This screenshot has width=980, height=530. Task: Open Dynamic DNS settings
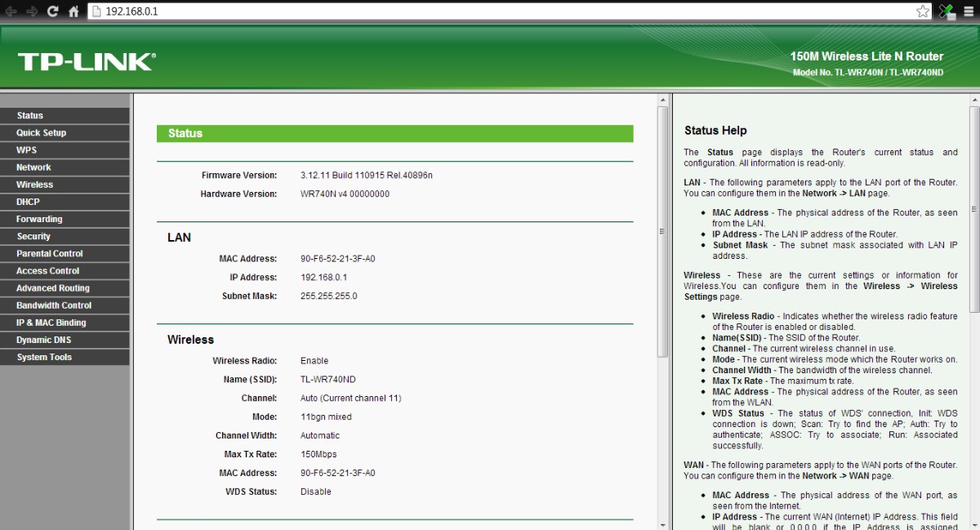65,339
